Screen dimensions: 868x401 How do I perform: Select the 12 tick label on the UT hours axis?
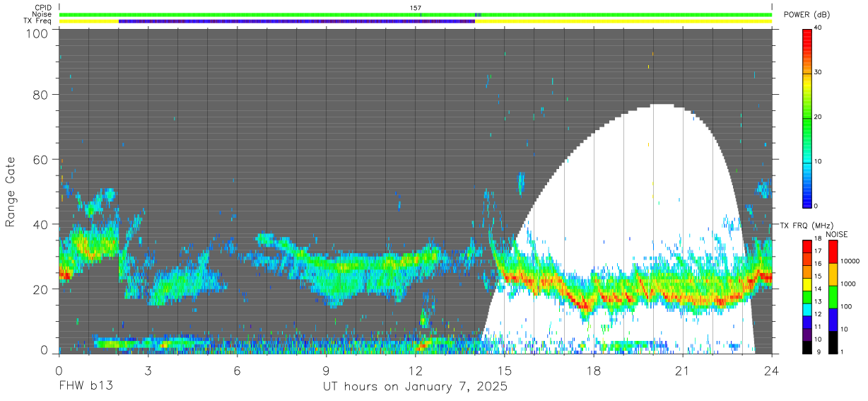416,370
